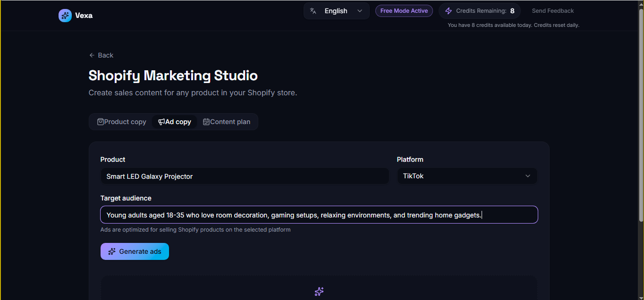The height and width of the screenshot is (300, 644).
Task: Click the Product input field
Action: [245, 176]
